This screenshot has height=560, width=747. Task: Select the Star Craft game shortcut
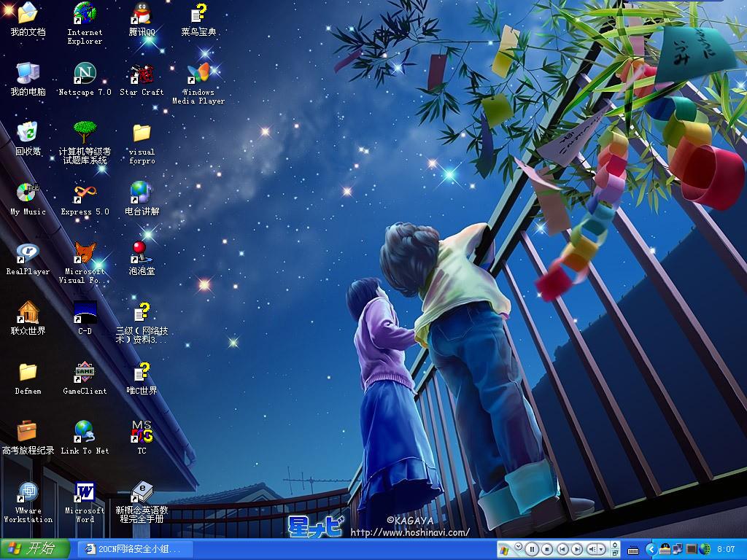[x=142, y=79]
